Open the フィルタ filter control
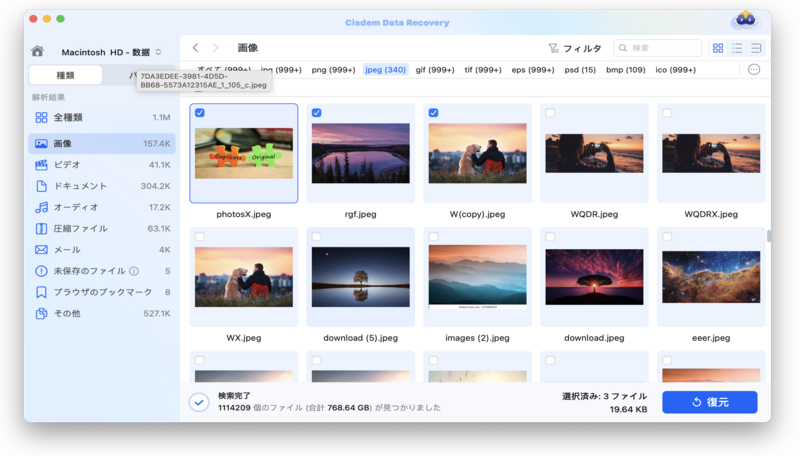 (x=575, y=48)
